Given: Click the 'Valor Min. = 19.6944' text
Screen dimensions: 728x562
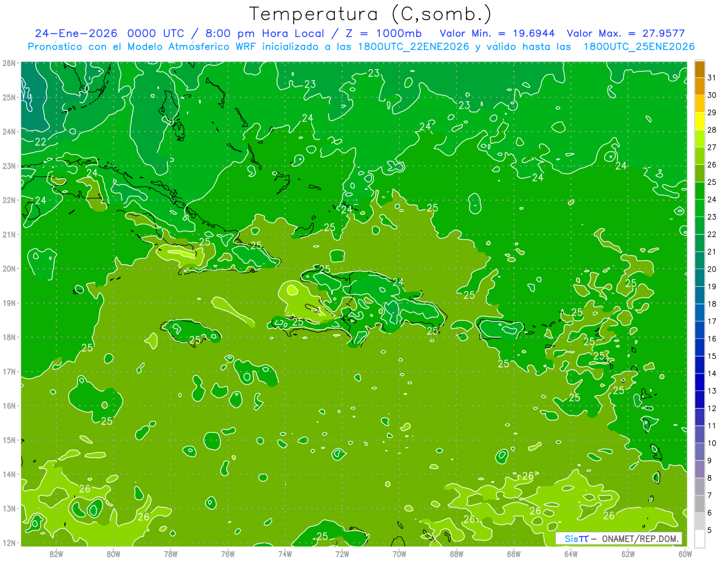Looking at the screenshot, I should tap(497, 33).
